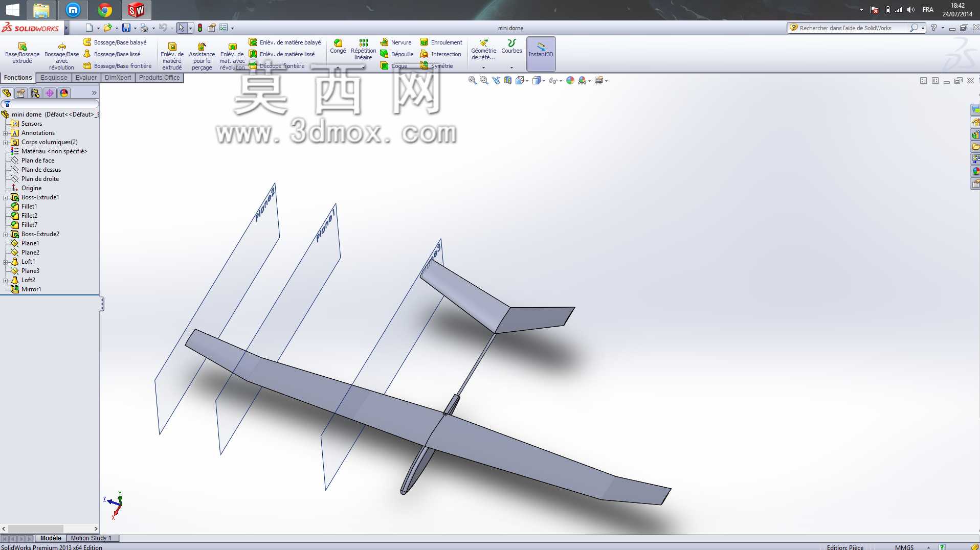This screenshot has height=550, width=980.
Task: Click the Symétrie mirror tool
Action: [436, 66]
